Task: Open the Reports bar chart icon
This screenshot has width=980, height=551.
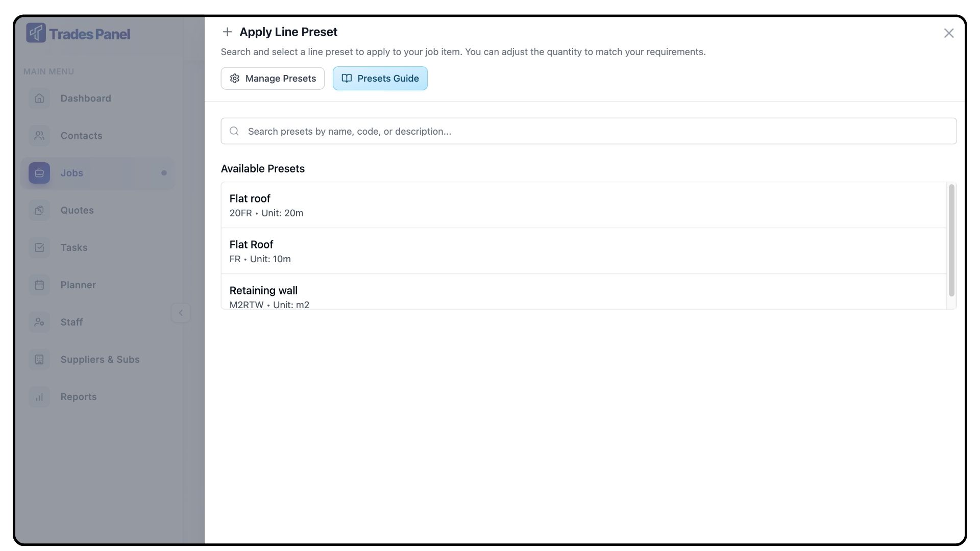Action: [39, 396]
